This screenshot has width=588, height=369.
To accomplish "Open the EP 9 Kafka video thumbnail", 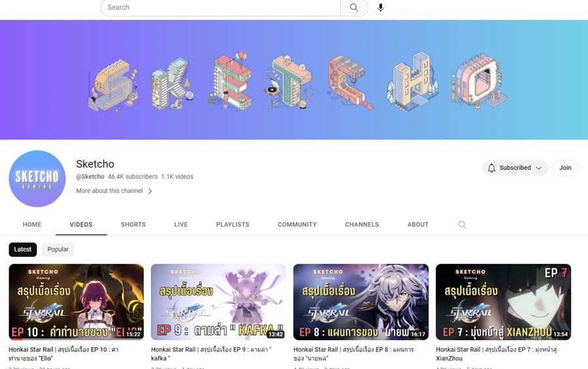I will click(218, 302).
